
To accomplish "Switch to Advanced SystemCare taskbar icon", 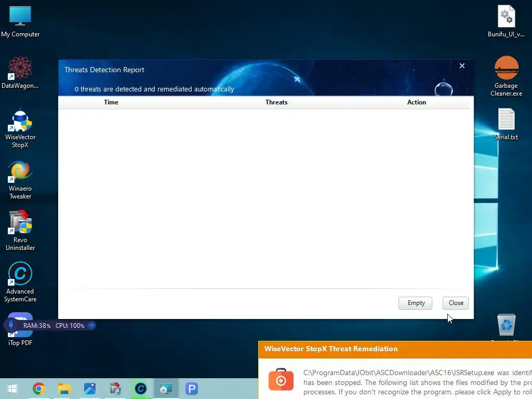I will coord(140,389).
